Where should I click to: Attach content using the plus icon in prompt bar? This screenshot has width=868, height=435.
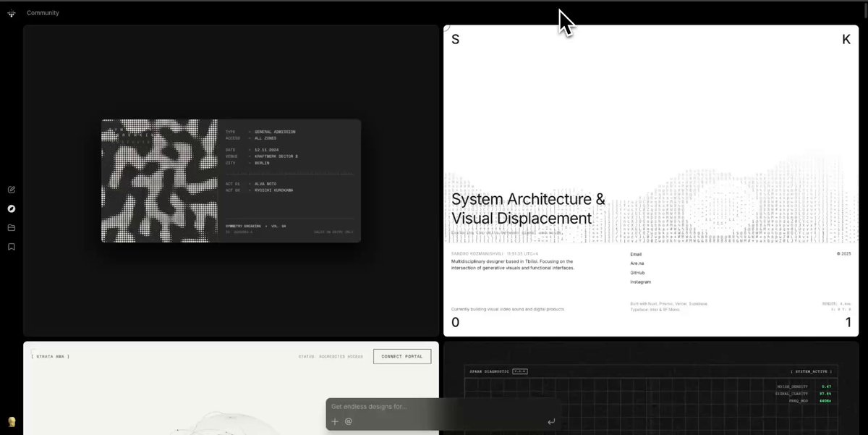pyautogui.click(x=335, y=421)
